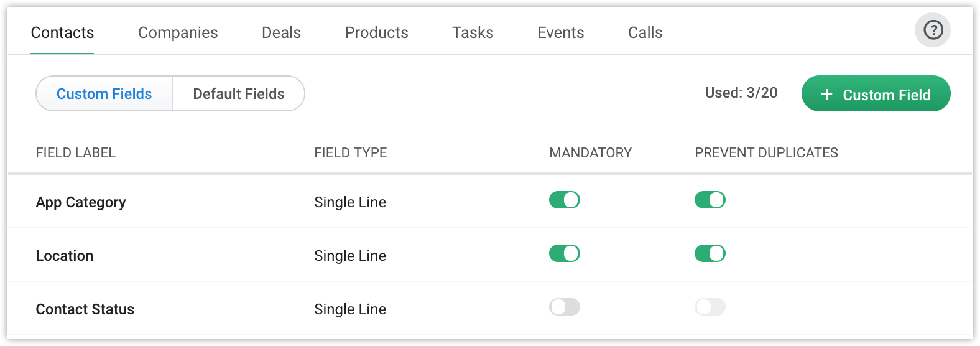This screenshot has height=346, width=980.
Task: Enable Mandatory for Contact Status field
Action: 564,307
